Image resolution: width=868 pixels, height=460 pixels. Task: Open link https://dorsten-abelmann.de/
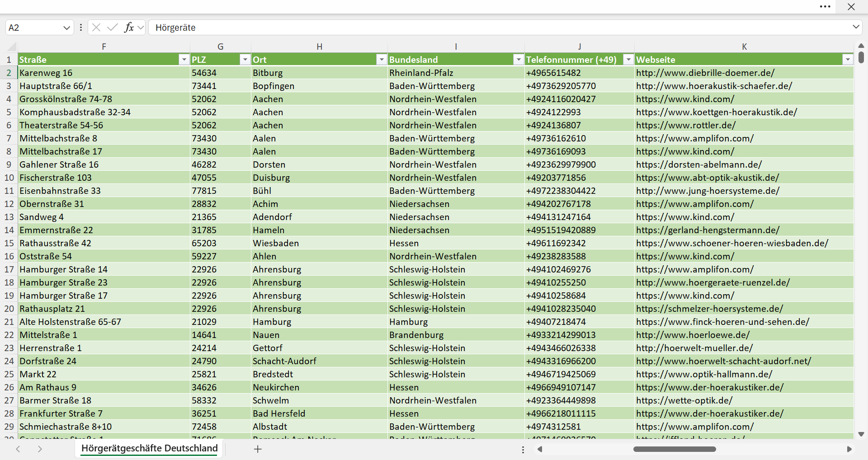click(699, 164)
